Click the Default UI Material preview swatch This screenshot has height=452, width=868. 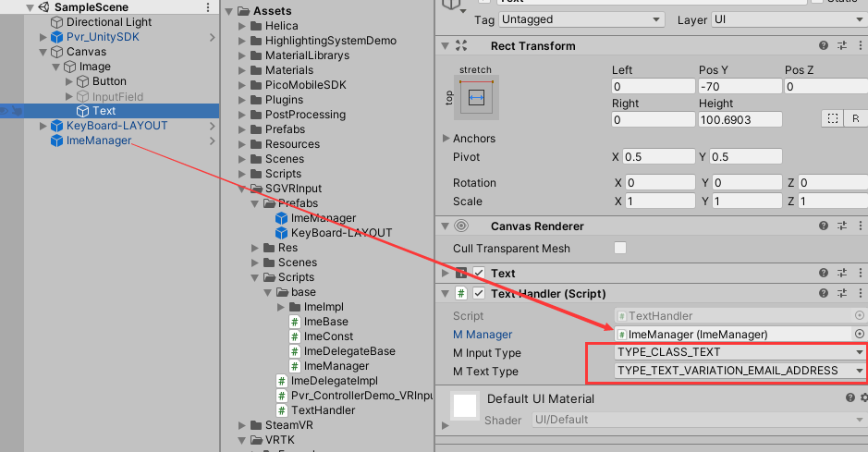[x=464, y=405]
